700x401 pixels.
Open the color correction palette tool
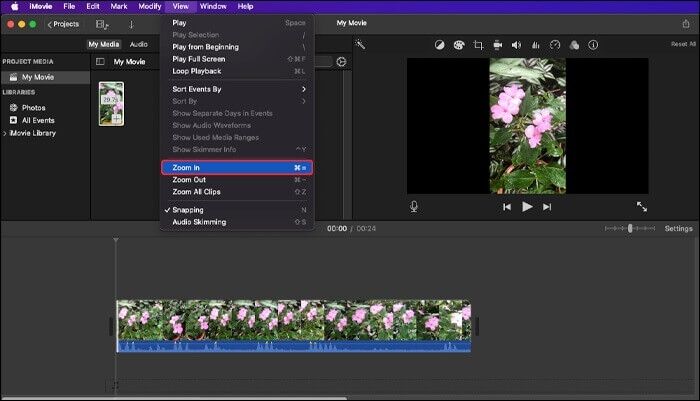[x=458, y=45]
